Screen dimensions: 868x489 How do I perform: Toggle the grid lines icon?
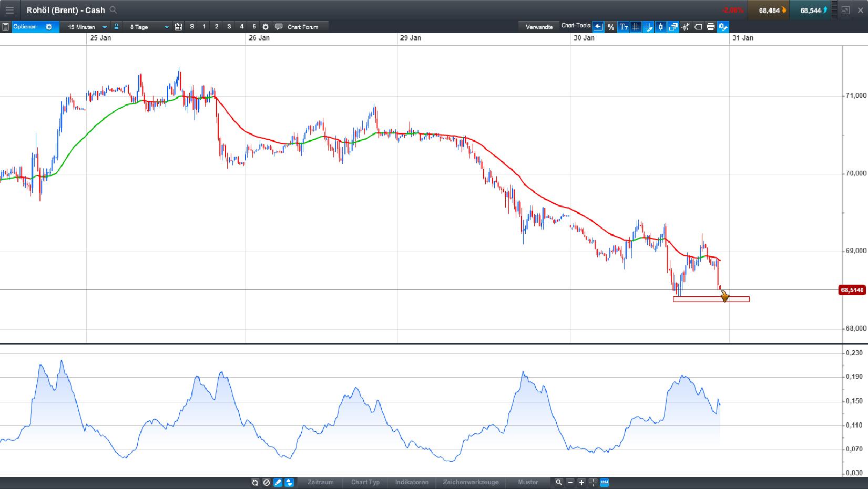coord(636,27)
